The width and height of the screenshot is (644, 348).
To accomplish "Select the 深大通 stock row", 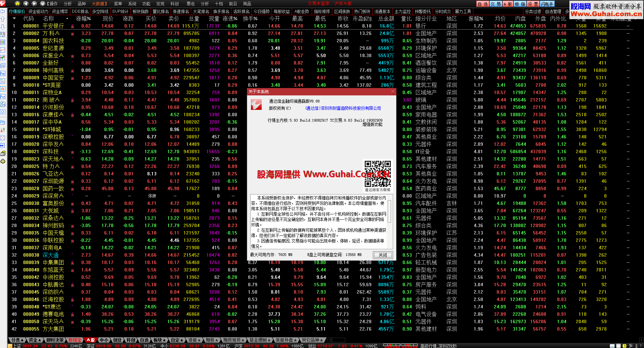I will (321, 255).
